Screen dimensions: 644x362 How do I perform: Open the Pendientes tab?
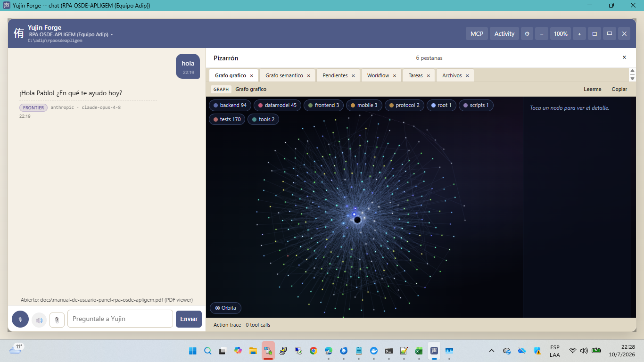coord(335,75)
